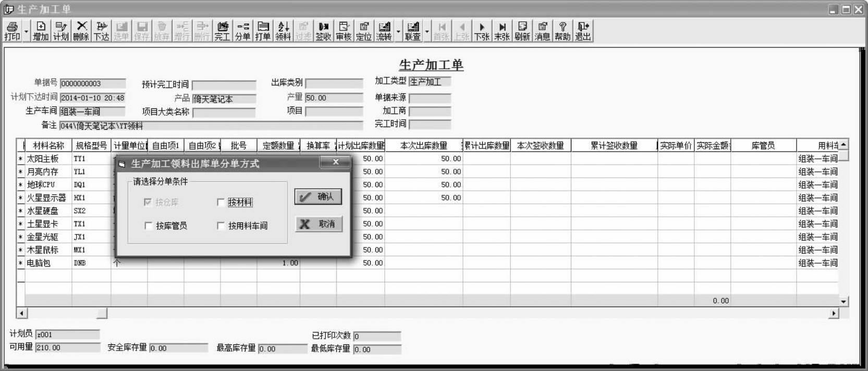Click the 联查 (Linked query) toolbar icon
This screenshot has height=371, width=868.
413,31
